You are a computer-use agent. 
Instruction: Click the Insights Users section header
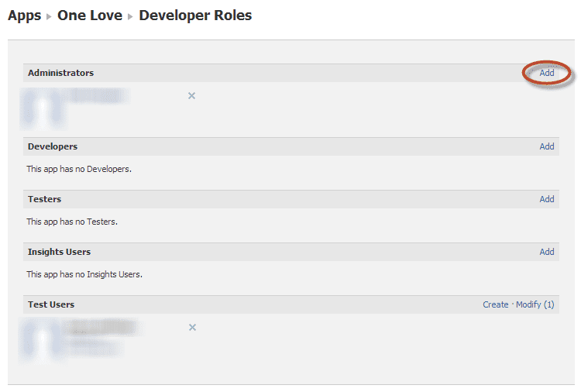coord(59,252)
